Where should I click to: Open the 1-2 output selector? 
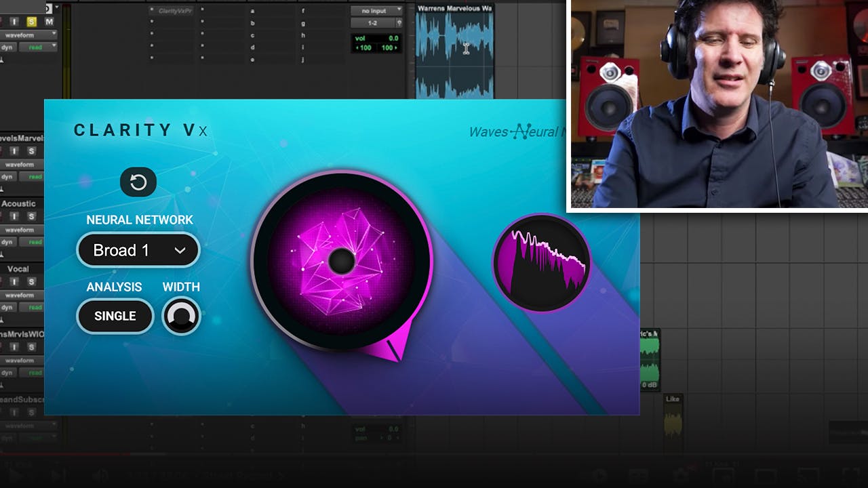click(x=372, y=22)
